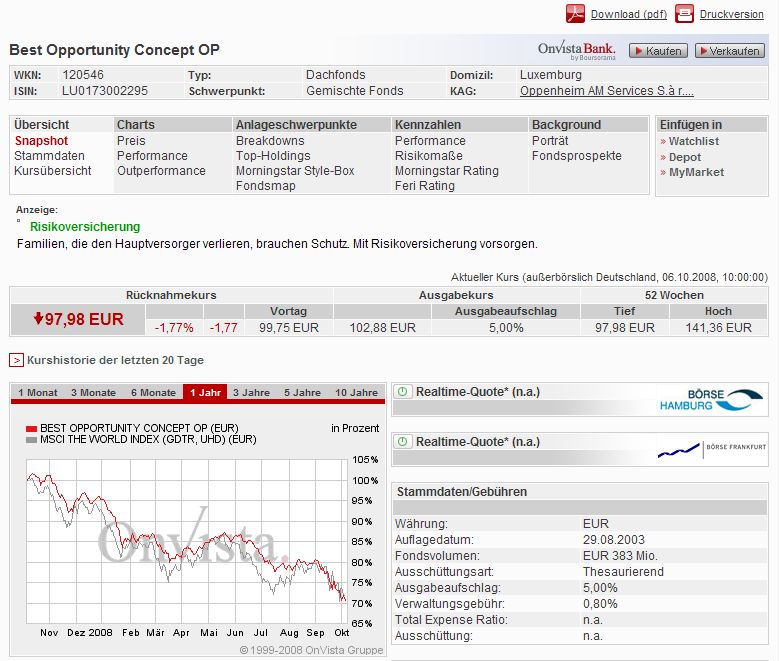Open the Outperformance chart link
This screenshot has width=779, height=661.
click(x=161, y=170)
